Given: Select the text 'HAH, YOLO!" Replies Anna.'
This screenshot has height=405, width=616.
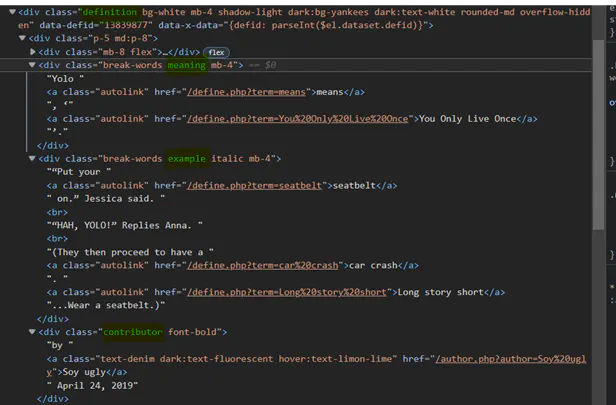Looking at the screenshot, I should 125,225.
